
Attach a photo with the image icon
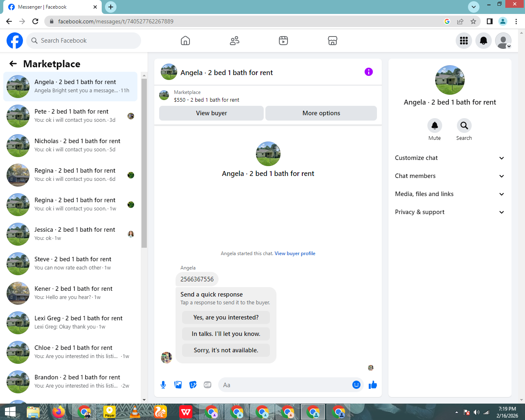(x=178, y=385)
